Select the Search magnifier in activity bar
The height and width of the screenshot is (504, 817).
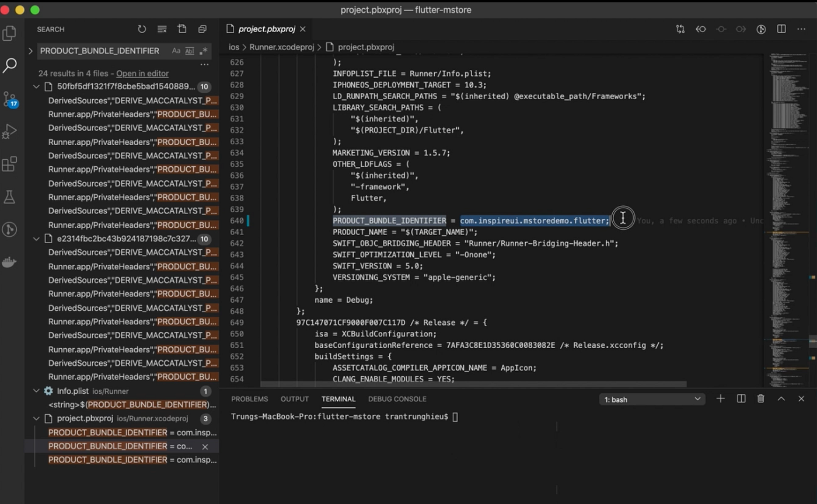point(9,65)
